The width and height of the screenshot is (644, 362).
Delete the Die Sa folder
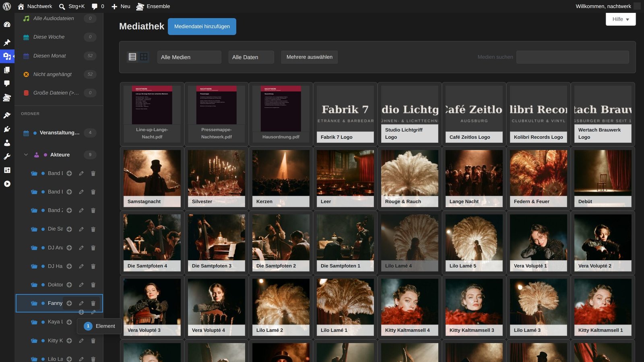point(93,229)
